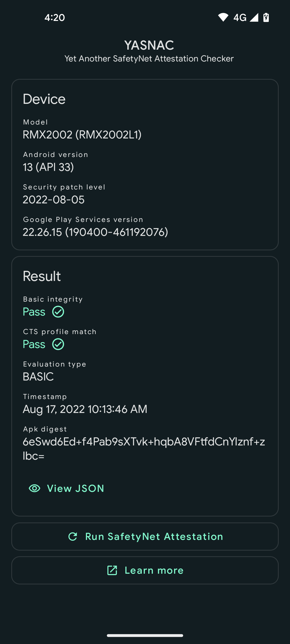Viewport: 290px width, 644px height.
Task: Tap the Google Play Services version number
Action: tap(95, 232)
